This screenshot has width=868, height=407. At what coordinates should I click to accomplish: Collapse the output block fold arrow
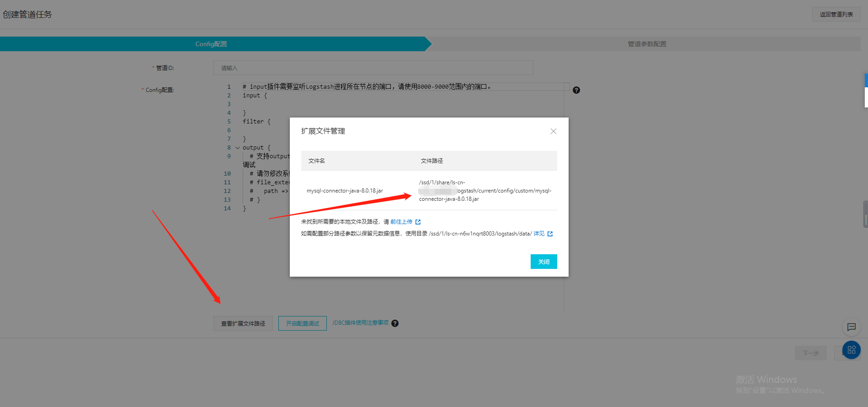point(237,148)
